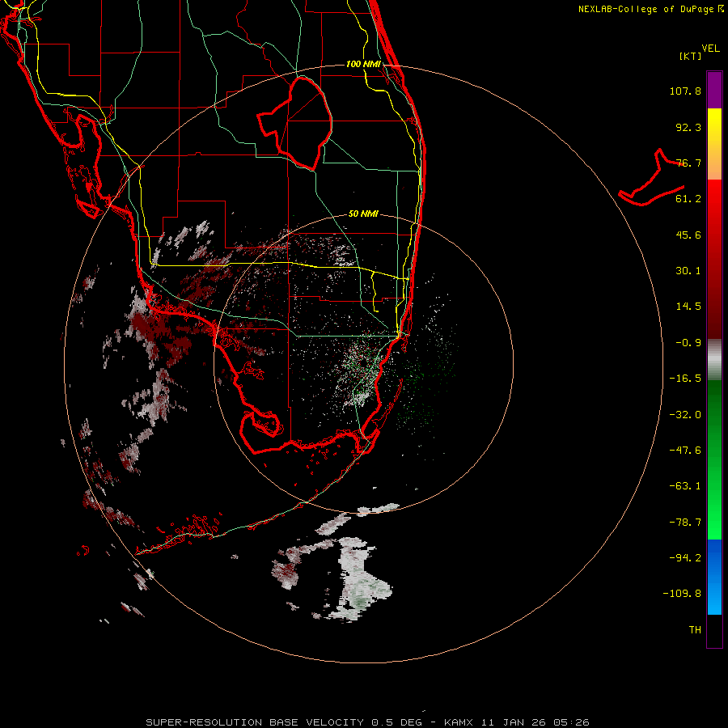Screen dimensions: 728x728
Task: Click the 45.6 legend value
Action: coord(688,235)
